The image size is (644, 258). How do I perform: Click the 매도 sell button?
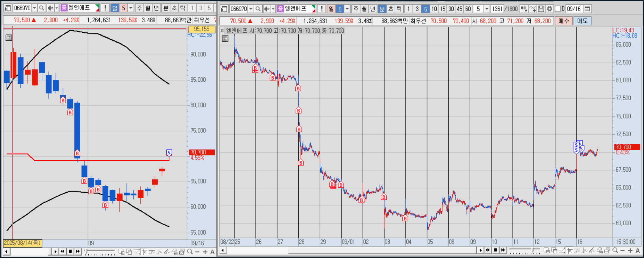click(582, 21)
